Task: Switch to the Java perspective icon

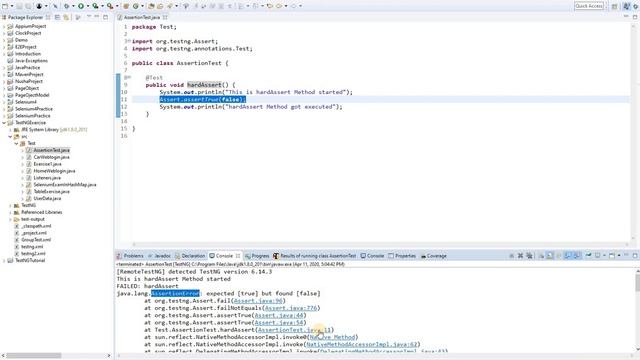Action: (x=627, y=6)
